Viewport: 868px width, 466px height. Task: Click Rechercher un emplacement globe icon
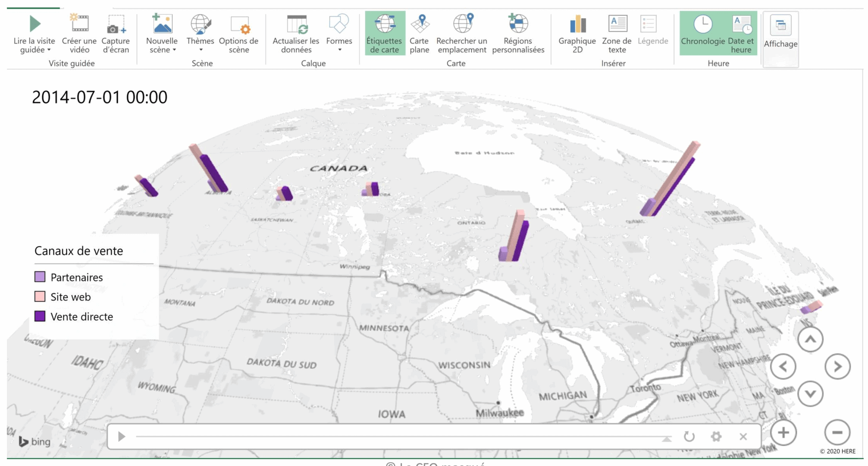tap(462, 23)
